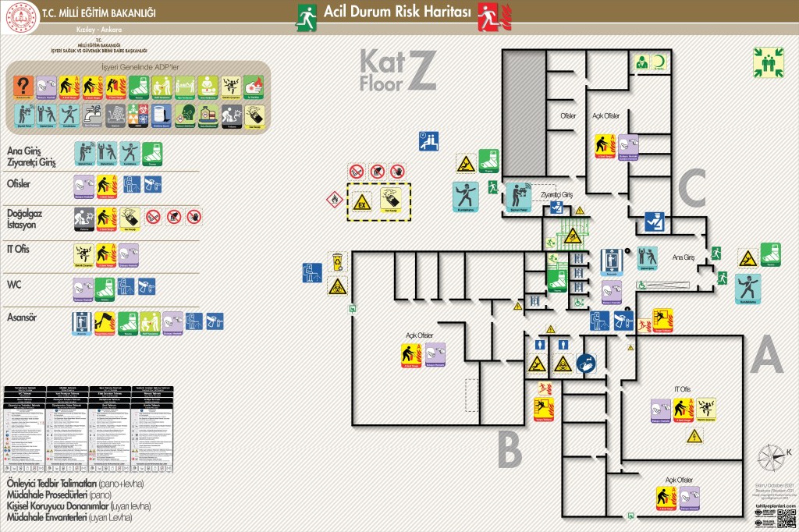The width and height of the screenshot is (799, 532).
Task: Click the red fire escape icon in header
Action: [489, 16]
